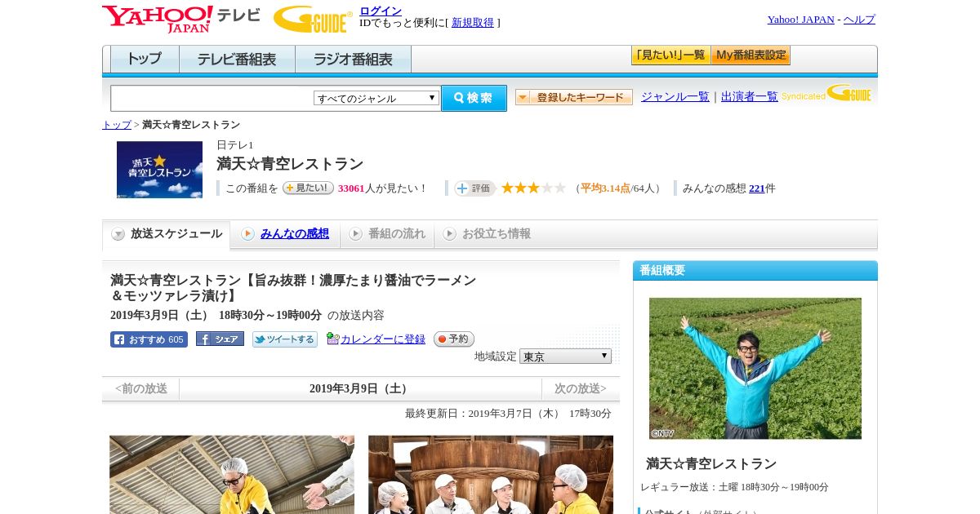Click the Facebook おすすめ 605 button
Viewport: 980px width, 514px height.
[x=149, y=339]
